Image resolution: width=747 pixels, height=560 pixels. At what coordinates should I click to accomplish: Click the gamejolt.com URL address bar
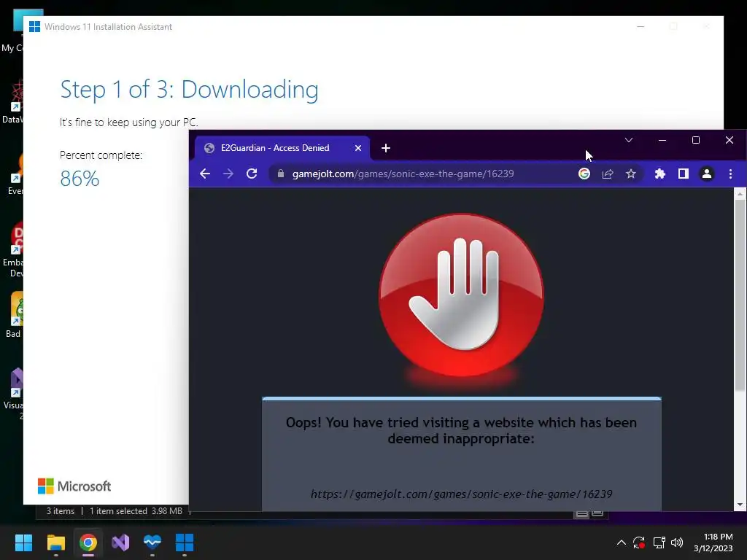click(x=403, y=174)
